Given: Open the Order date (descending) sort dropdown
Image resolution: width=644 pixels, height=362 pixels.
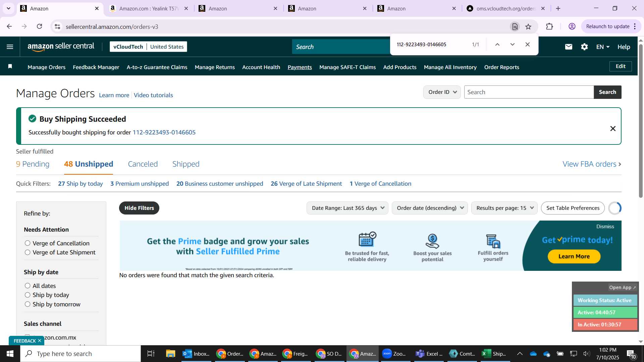Looking at the screenshot, I should click(430, 208).
